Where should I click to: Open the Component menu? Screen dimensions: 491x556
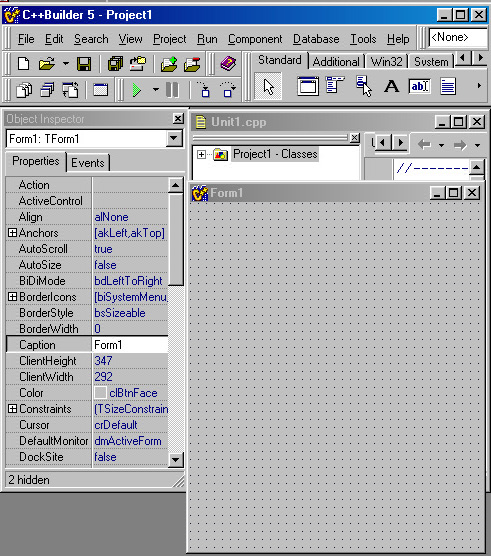pyautogui.click(x=255, y=39)
